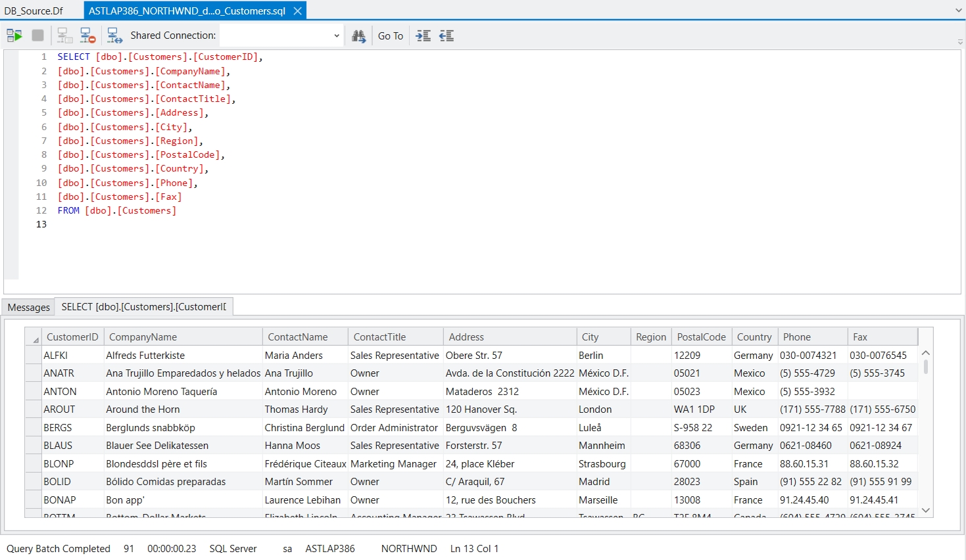Open Find with the binoculars icon
The image size is (966, 560).
pos(358,35)
